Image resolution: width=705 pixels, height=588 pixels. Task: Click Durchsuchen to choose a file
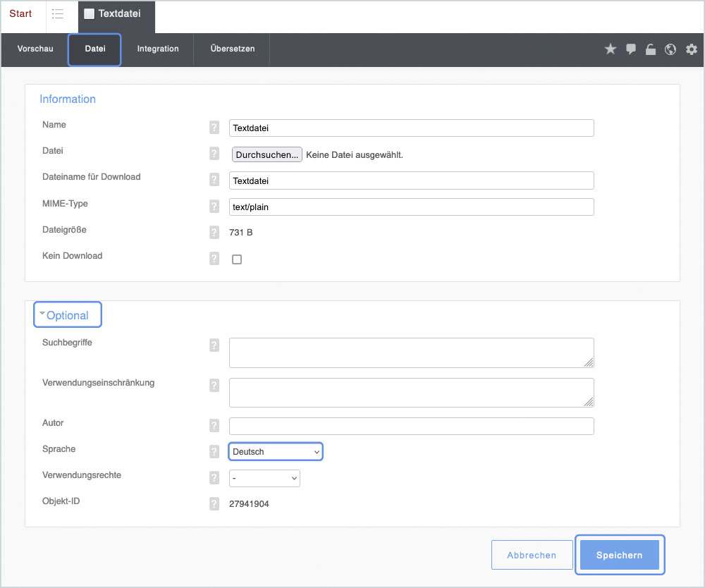(x=266, y=154)
